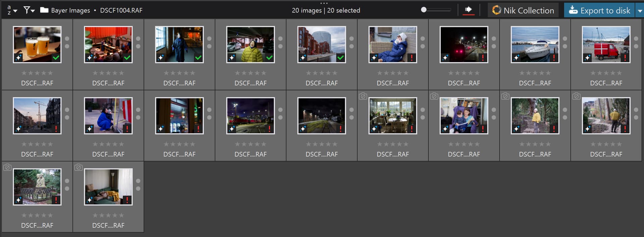Screen dimensions: 644x237
Task: Toggle the upper pick dot beside the beer photo
Action: pos(67,39)
